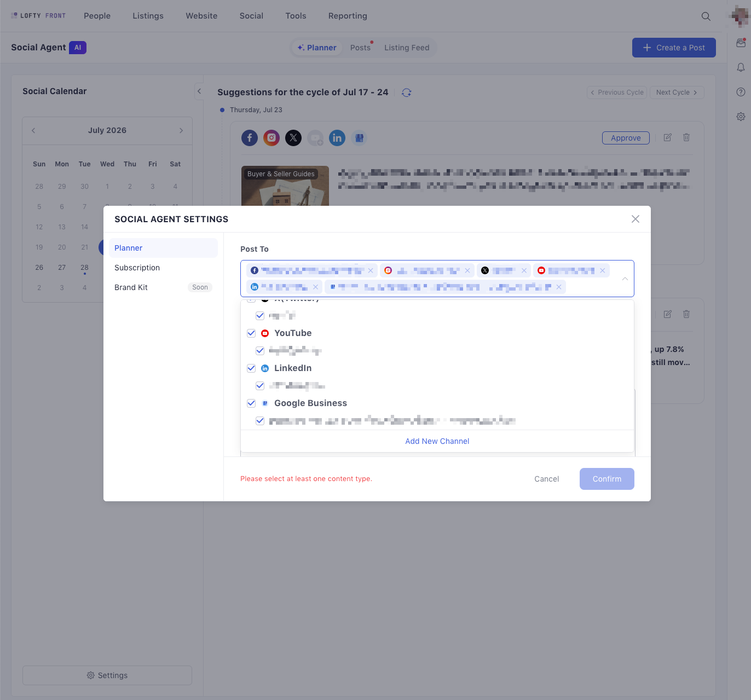Open the search magnifier icon

click(706, 16)
